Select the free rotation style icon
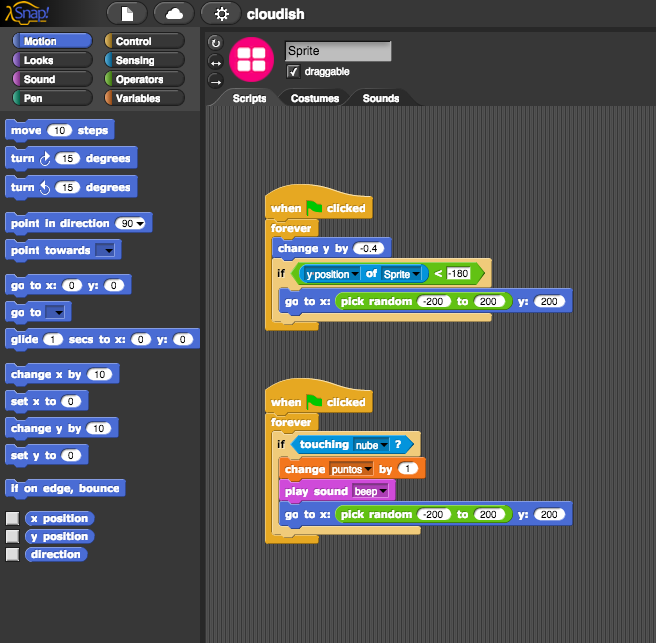Viewport: 656px width, 643px height. pos(215,43)
